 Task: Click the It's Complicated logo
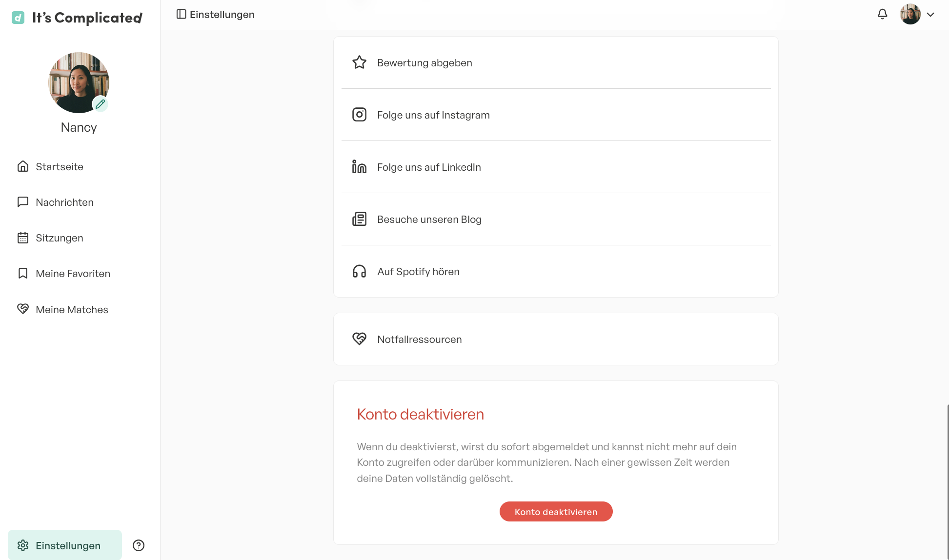point(77,18)
